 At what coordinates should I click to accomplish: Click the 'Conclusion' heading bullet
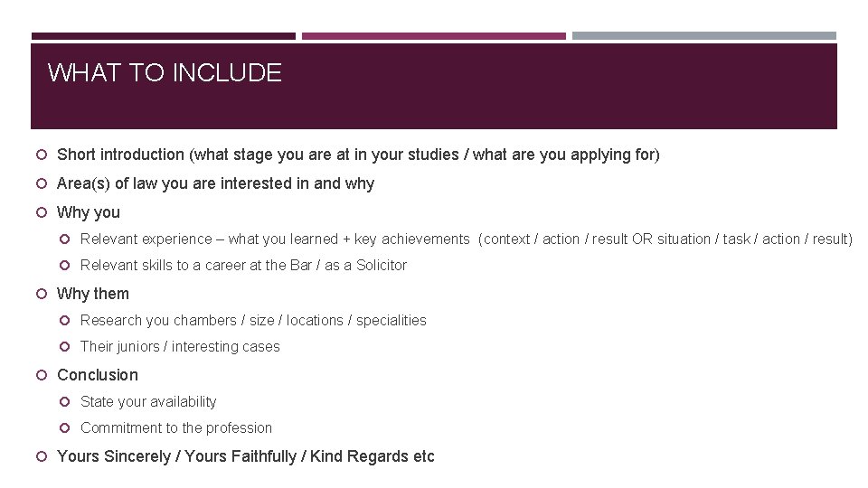tap(98, 375)
